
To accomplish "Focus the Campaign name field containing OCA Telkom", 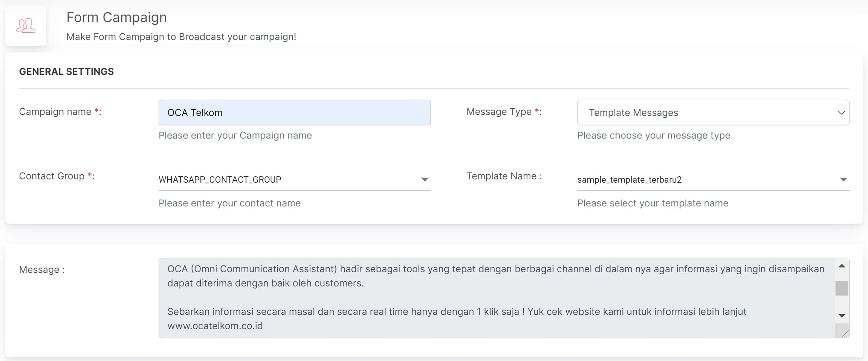I will pyautogui.click(x=294, y=113).
